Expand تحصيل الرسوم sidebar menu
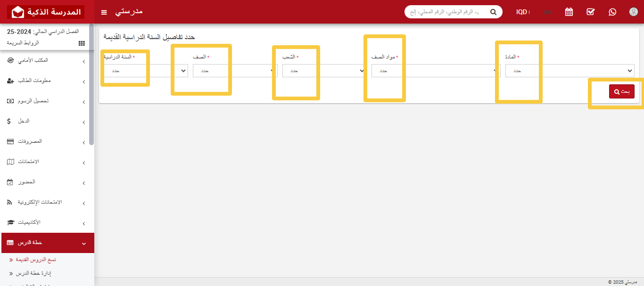Screen dimensions: 644x286 47,101
